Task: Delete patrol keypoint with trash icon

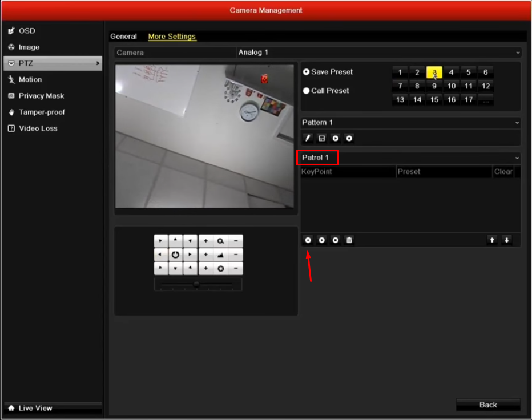Action: [349, 240]
